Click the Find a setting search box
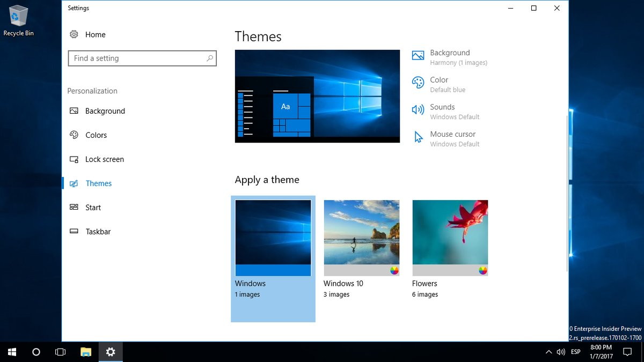644x362 pixels. [x=142, y=58]
